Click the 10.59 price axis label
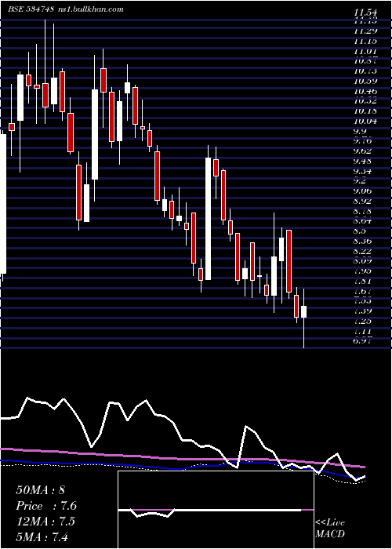This screenshot has width=392, height=549. tap(365, 82)
